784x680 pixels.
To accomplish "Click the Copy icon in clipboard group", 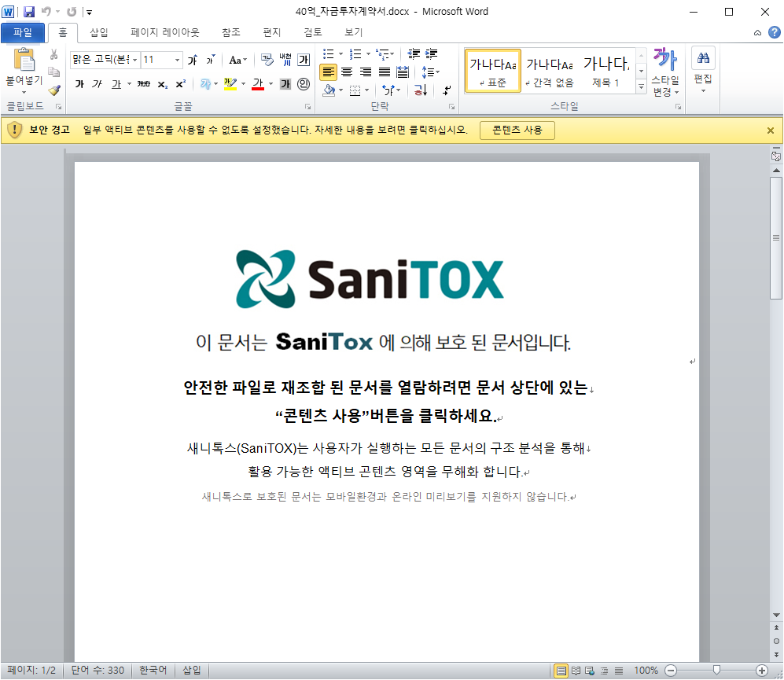I will pyautogui.click(x=54, y=72).
